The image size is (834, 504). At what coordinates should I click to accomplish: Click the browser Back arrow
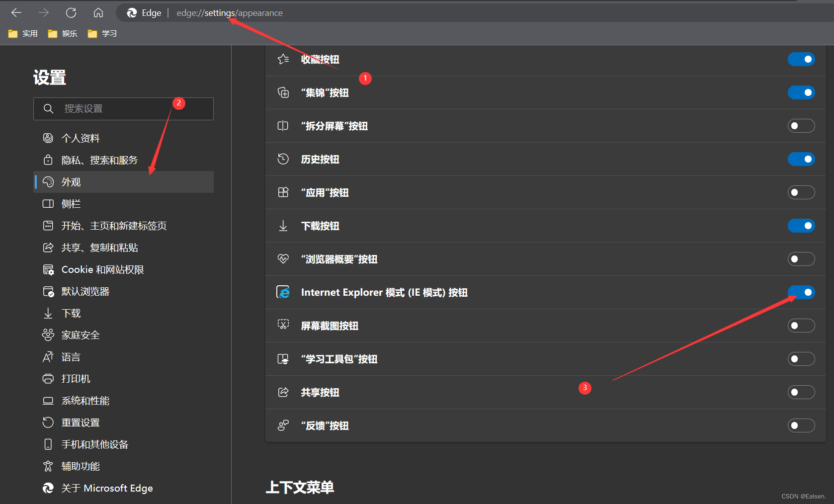pos(16,13)
